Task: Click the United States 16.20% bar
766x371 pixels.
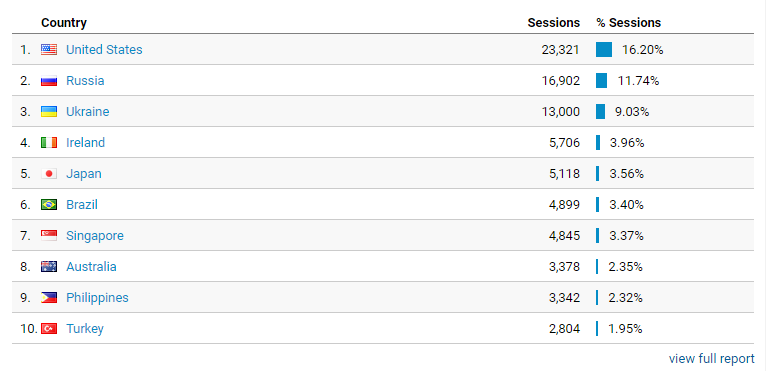Action: 604,49
